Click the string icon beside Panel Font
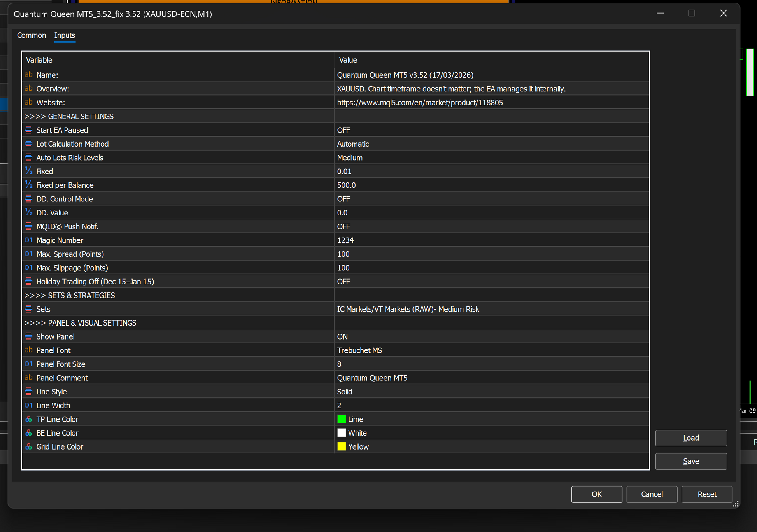Image resolution: width=757 pixels, height=532 pixels. pyautogui.click(x=28, y=350)
